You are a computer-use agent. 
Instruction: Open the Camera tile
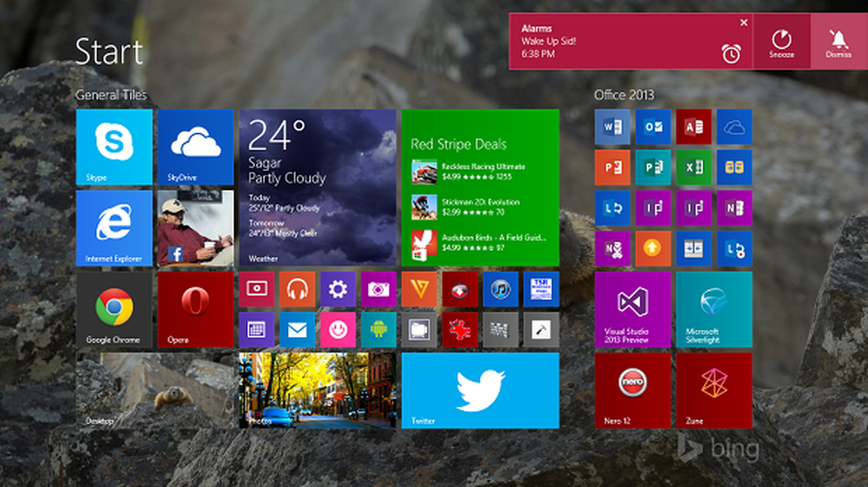pyautogui.click(x=378, y=289)
